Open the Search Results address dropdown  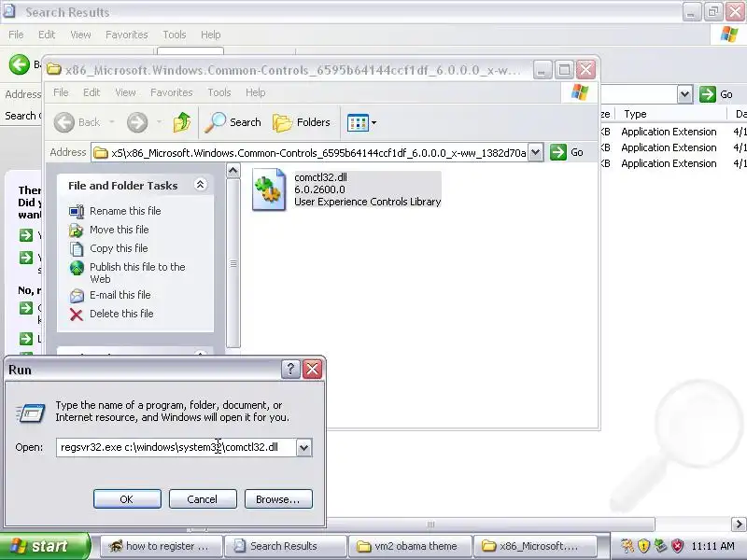(685, 94)
